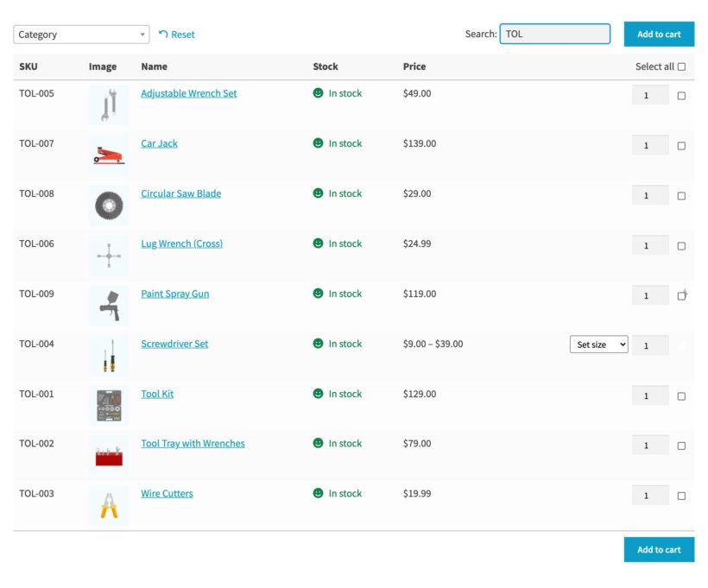Open the Wire Cutters product link
This screenshot has height=588, width=708.
click(x=167, y=494)
